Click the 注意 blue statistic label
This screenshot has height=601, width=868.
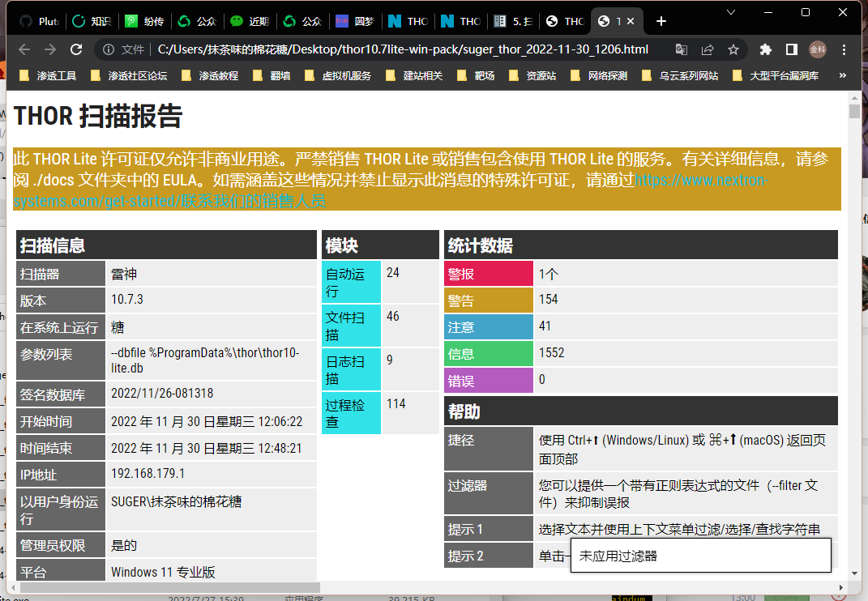coord(488,326)
